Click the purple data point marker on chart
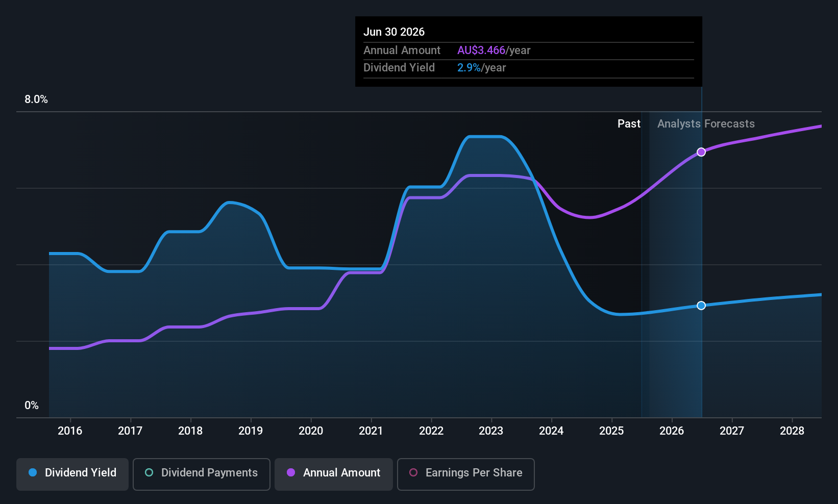 [701, 152]
